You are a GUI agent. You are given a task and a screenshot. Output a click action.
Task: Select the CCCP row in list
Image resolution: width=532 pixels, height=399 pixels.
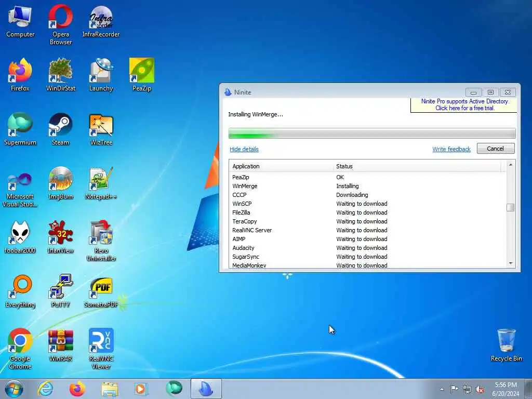pyautogui.click(x=367, y=195)
